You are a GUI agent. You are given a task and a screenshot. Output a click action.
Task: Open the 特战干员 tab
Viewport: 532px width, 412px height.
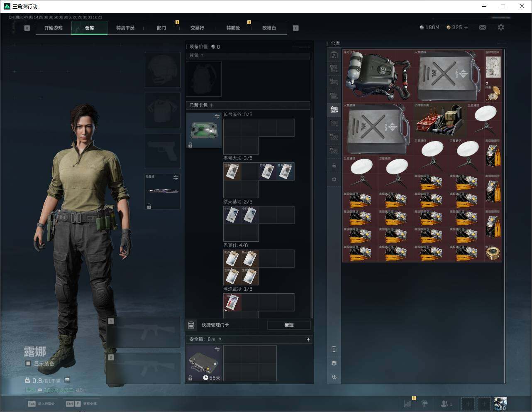point(125,28)
